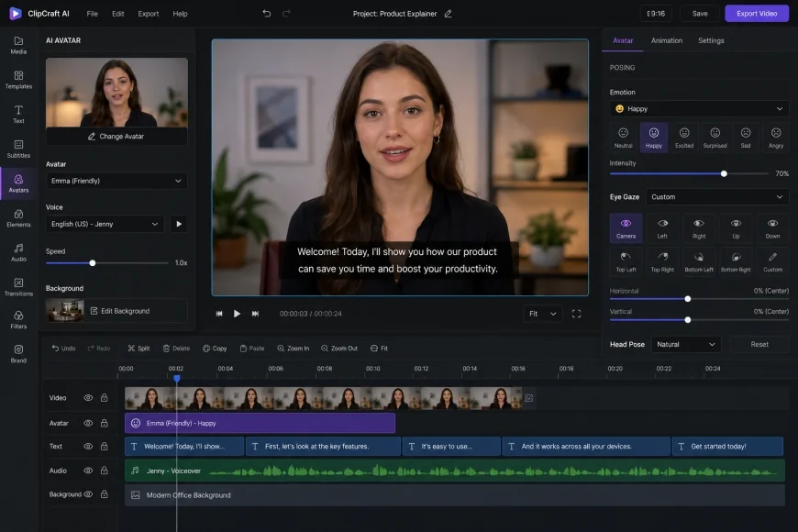The width and height of the screenshot is (798, 532).
Task: Play the video preview
Action: tap(237, 314)
